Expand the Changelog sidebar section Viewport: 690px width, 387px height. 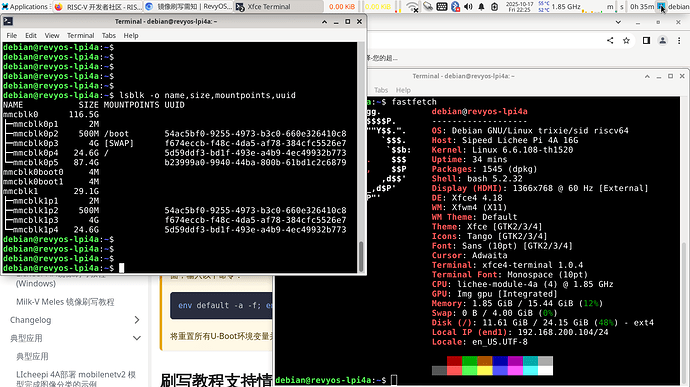tap(137, 320)
